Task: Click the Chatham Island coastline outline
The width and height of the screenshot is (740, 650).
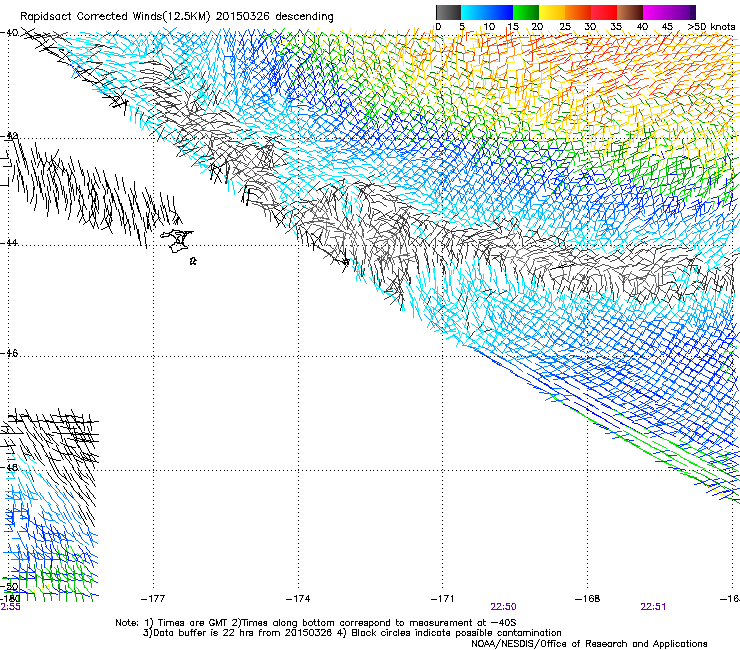Action: [x=177, y=241]
